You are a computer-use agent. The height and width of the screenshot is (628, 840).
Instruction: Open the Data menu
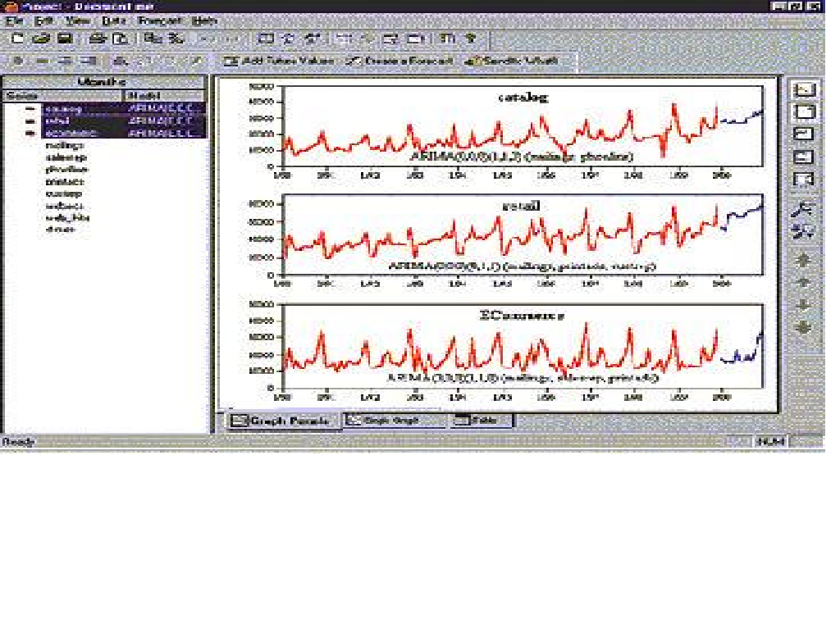(113, 20)
